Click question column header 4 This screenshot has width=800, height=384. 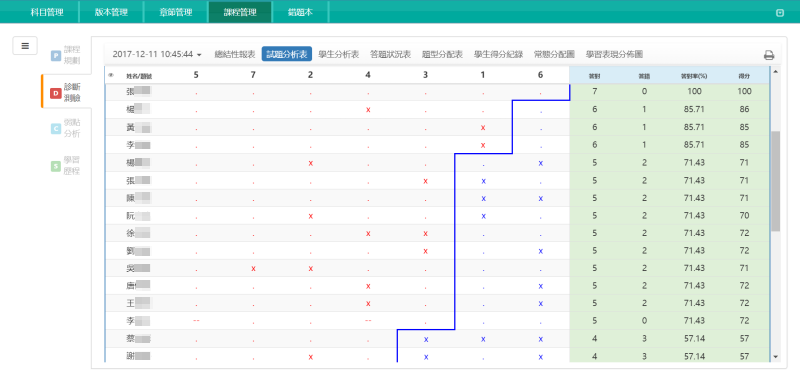point(368,75)
